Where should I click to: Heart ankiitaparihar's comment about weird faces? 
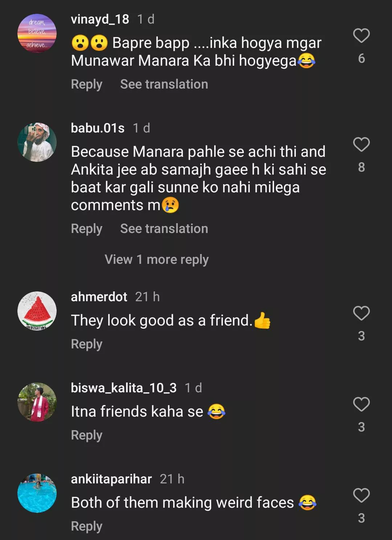[x=361, y=495]
